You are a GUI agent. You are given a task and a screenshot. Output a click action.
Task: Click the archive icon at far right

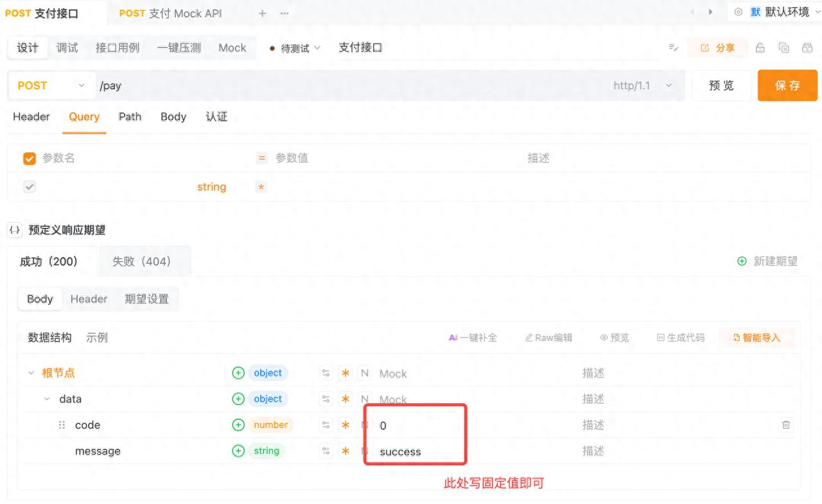pyautogui.click(x=807, y=48)
